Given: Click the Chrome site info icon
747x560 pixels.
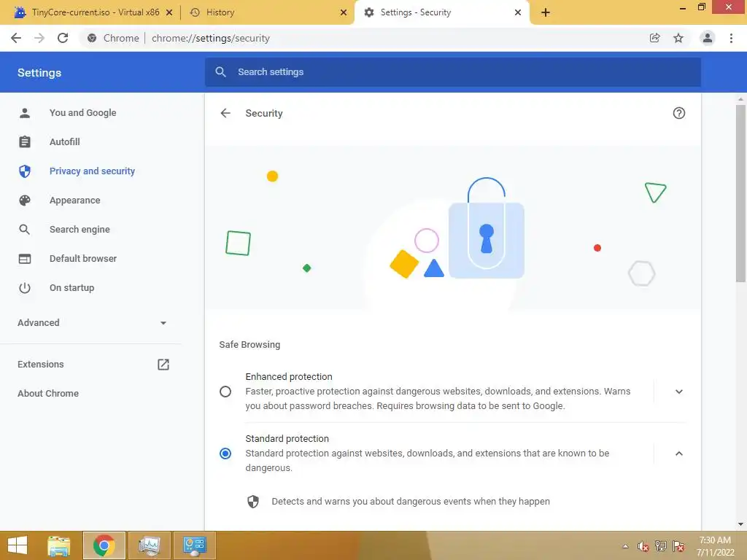Looking at the screenshot, I should [x=92, y=38].
